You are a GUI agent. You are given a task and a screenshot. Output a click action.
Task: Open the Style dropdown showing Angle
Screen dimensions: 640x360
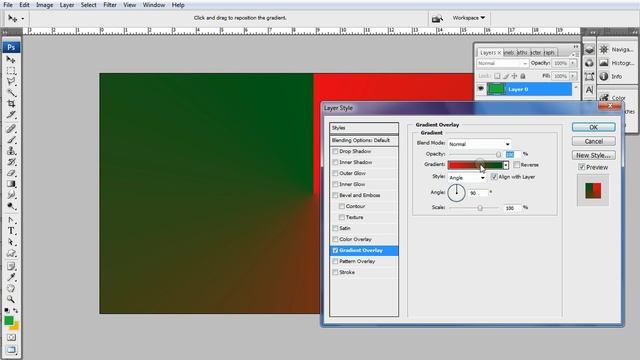467,178
